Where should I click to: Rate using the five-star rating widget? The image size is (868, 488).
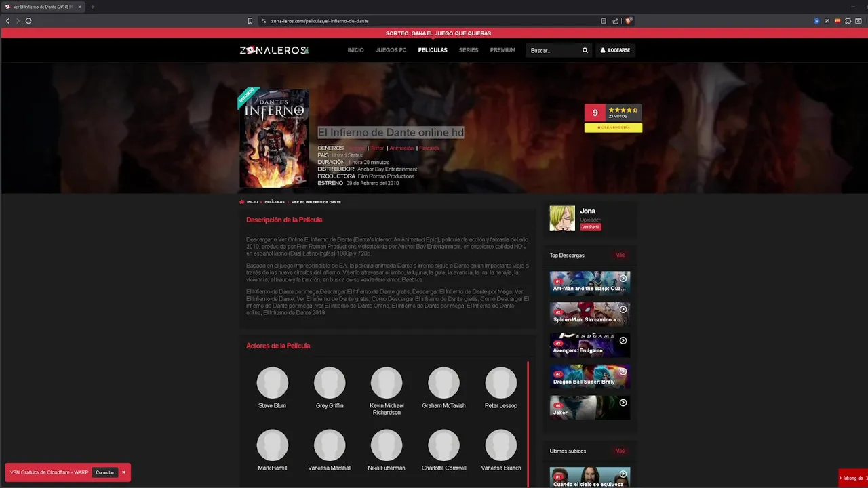click(x=623, y=110)
